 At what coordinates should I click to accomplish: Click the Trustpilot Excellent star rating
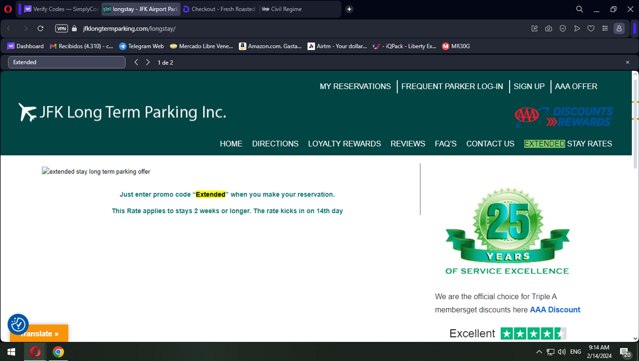pyautogui.click(x=533, y=334)
